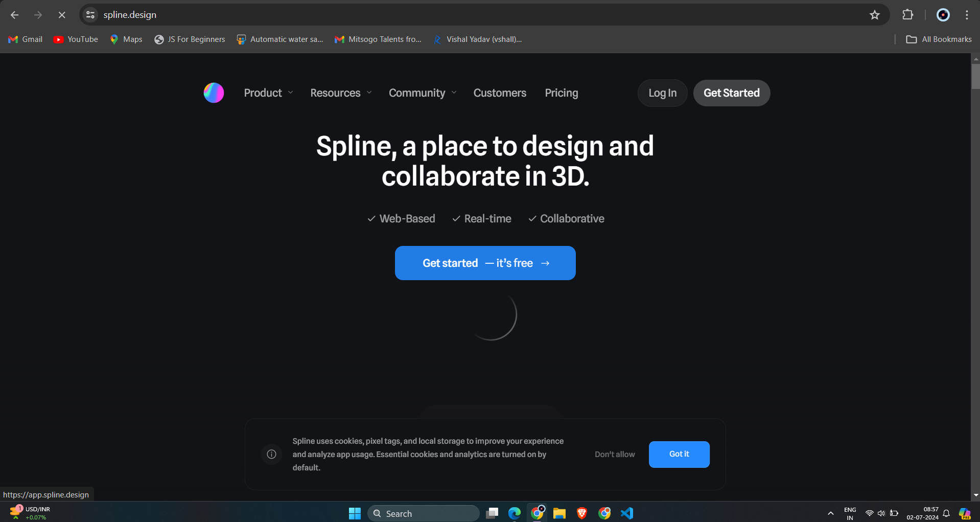Open YouTube from the bookmarks bar
Viewport: 980px width, 522px height.
point(75,39)
